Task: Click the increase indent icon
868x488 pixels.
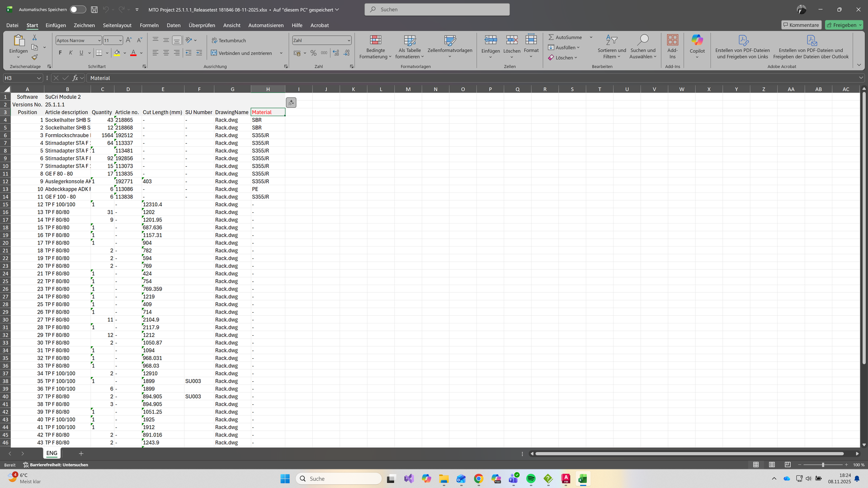Action: (x=199, y=53)
